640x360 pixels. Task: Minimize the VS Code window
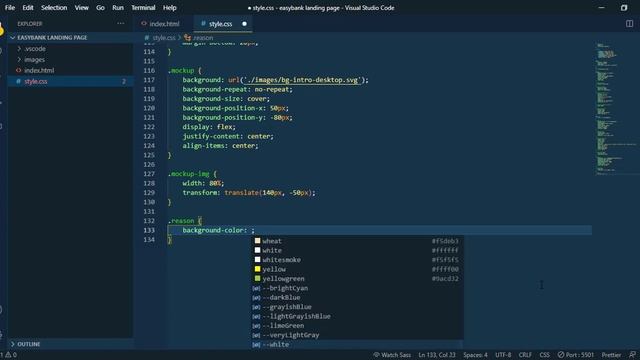[601, 8]
